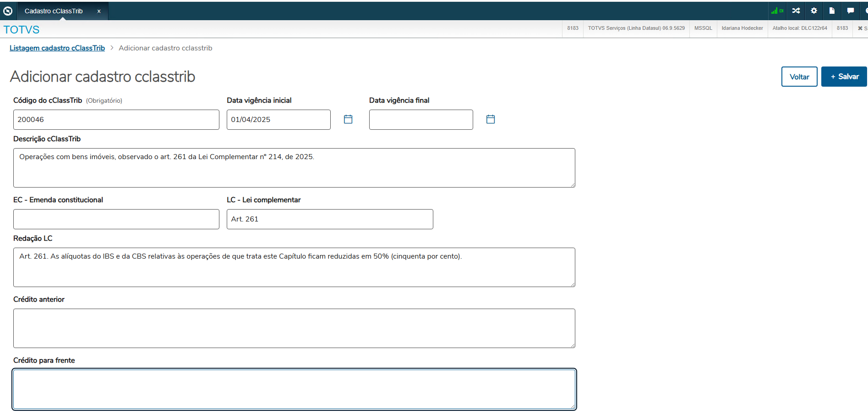Click the Crédito anterior text area

294,328
